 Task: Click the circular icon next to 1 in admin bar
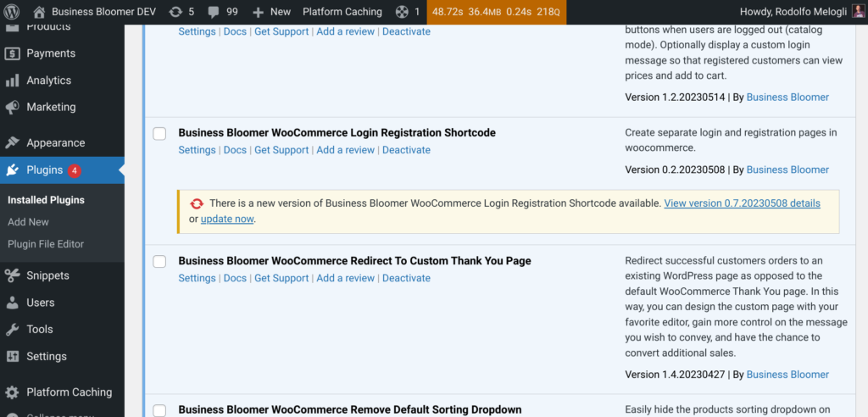coord(403,12)
